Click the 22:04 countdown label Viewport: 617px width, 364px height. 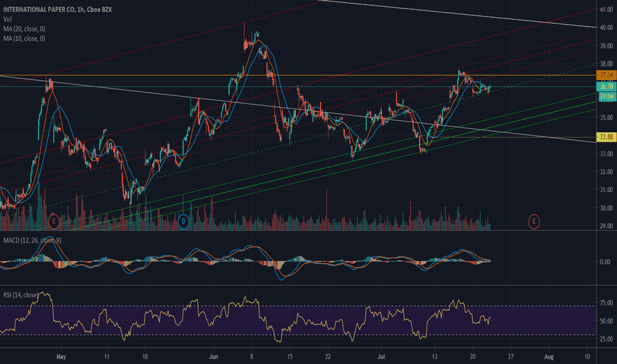point(607,97)
